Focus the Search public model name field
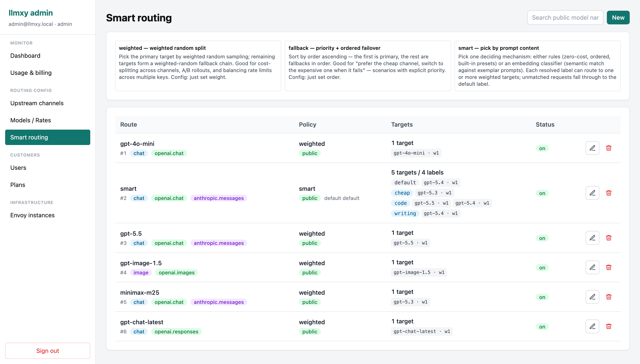The height and width of the screenshot is (364, 640). pyautogui.click(x=565, y=18)
